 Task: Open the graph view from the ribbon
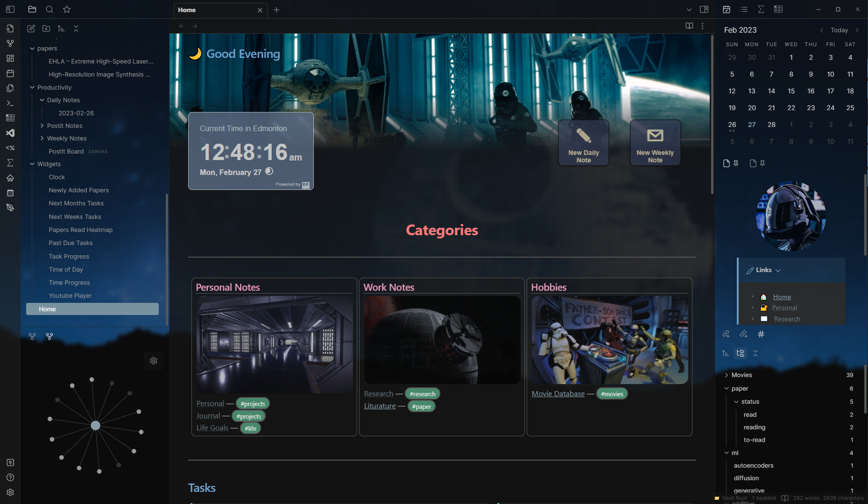pos(10,43)
